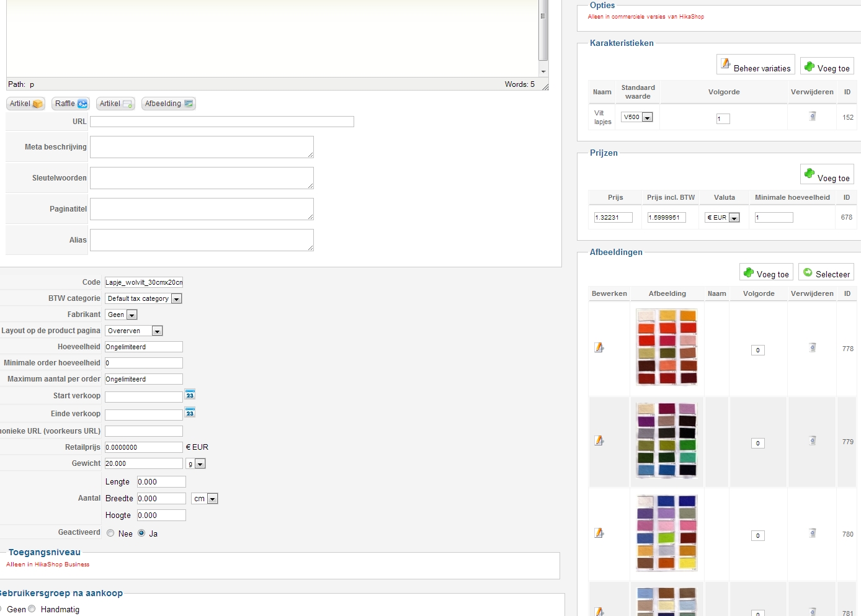Click Beheer variaties button
Screen dimensions: 861x616
coord(756,65)
